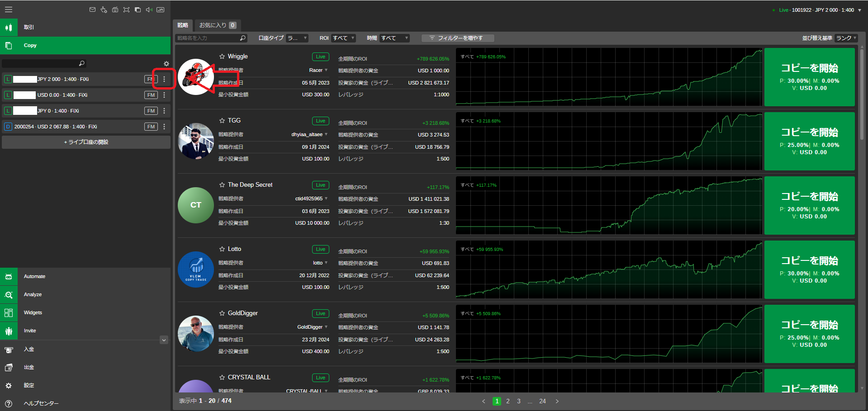Open the gear above account list

pos(166,64)
